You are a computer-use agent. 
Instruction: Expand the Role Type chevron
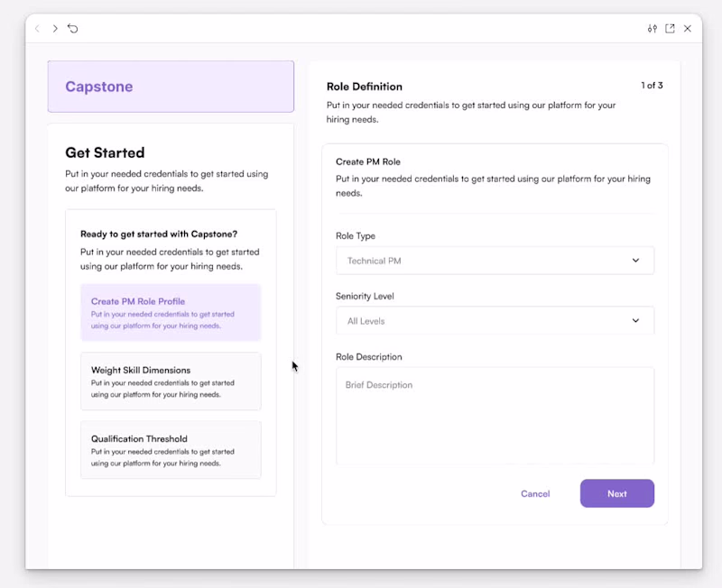point(635,261)
